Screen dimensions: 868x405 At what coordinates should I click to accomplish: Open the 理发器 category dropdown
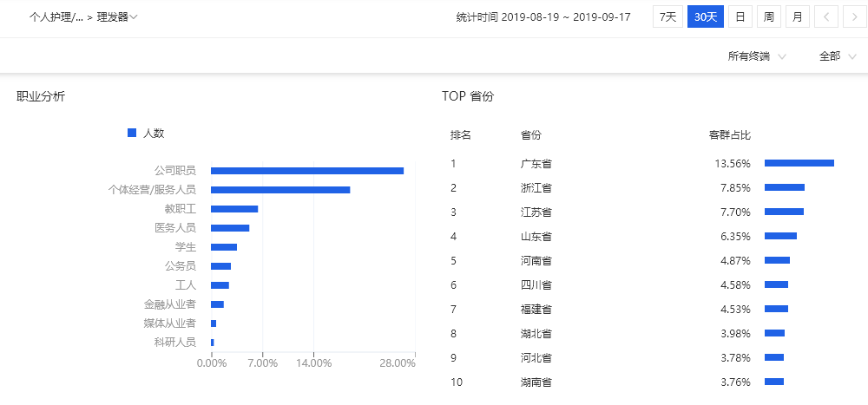pos(117,16)
